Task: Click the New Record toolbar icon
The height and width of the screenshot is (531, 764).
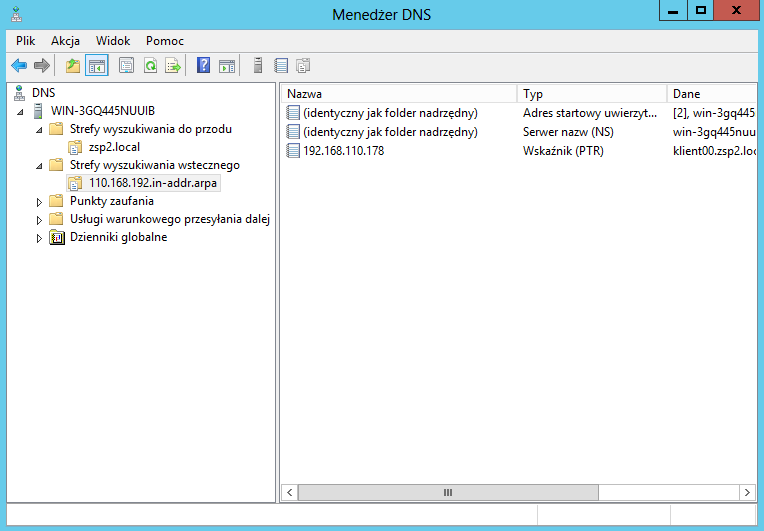Action: coord(281,66)
